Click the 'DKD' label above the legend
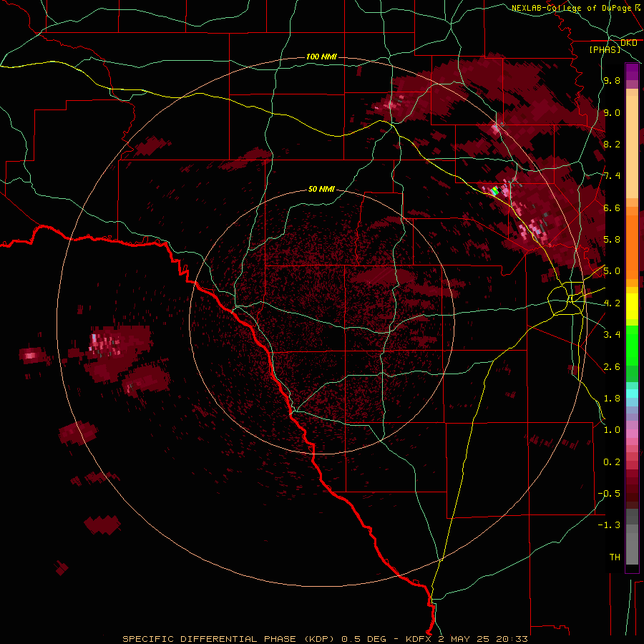The width and height of the screenshot is (644, 644). pyautogui.click(x=629, y=43)
